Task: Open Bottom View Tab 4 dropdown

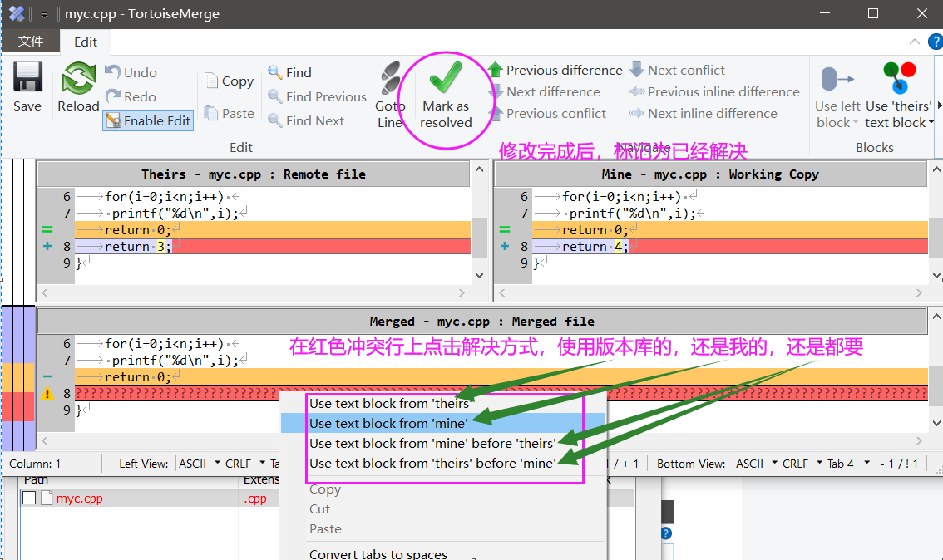Action: point(848,464)
